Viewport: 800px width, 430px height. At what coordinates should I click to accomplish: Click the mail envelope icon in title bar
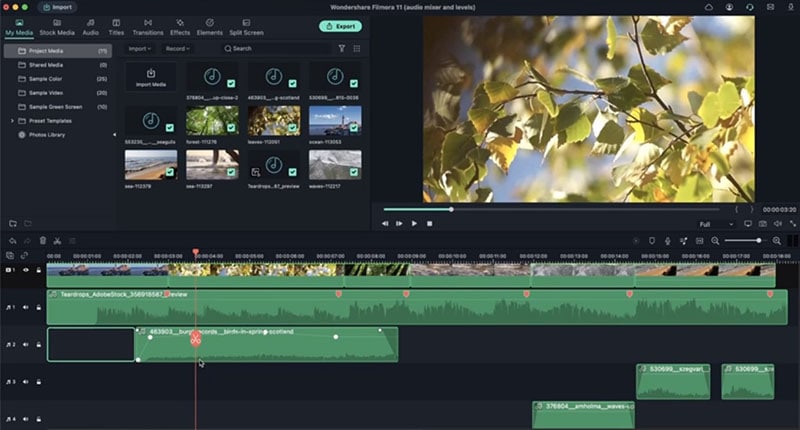(770, 7)
